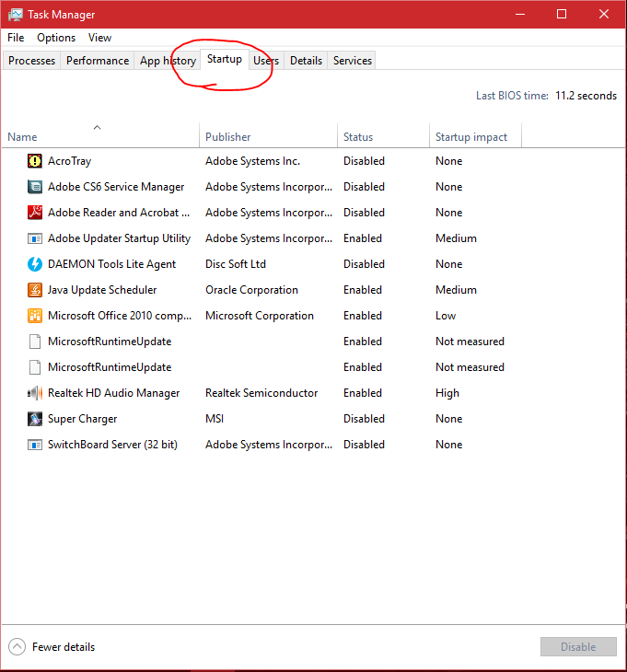Click the DAEMON Tools Lite Agent icon

(x=35, y=264)
